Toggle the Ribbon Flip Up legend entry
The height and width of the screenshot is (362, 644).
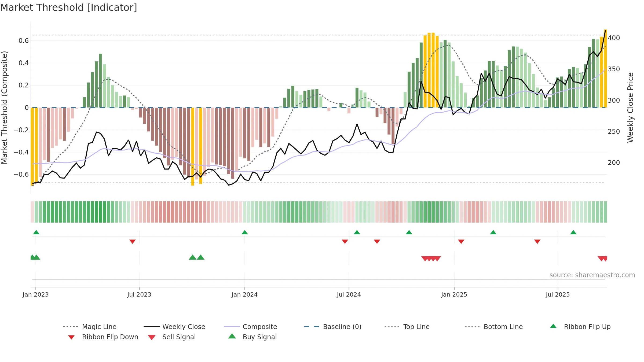pos(580,327)
